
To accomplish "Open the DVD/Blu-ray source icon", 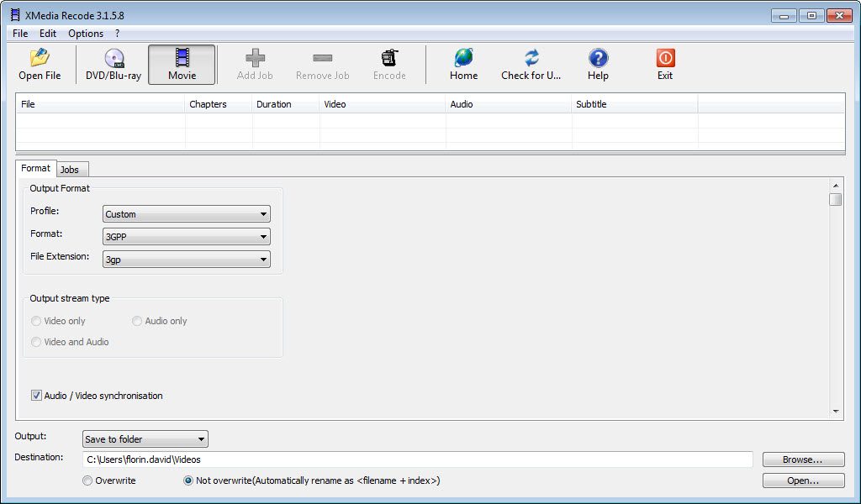I will coord(114,58).
